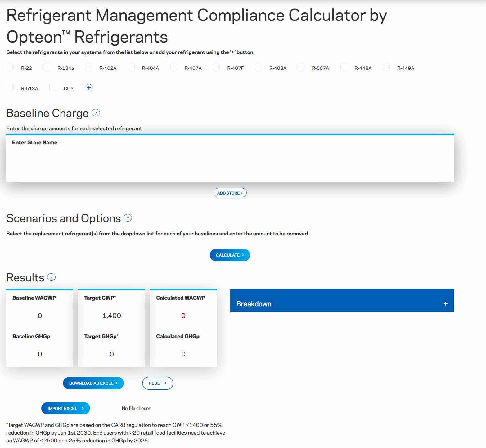Click DOWNLOAD AS EXCEL button
The height and width of the screenshot is (448, 486).
[x=93, y=383]
